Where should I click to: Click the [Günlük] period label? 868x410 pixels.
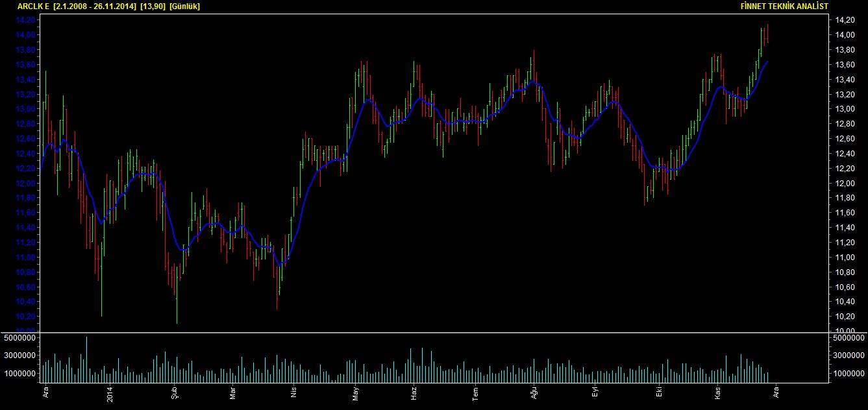click(184, 6)
